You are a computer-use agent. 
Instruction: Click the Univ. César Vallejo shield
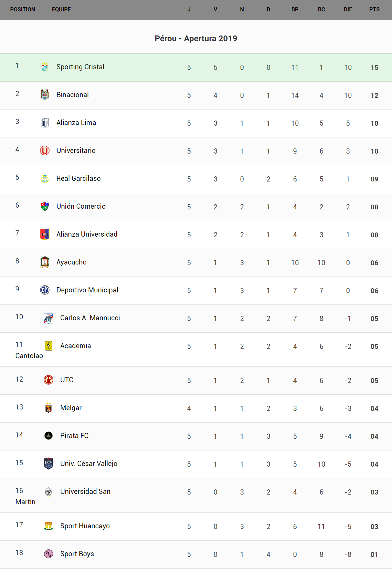[x=49, y=464]
